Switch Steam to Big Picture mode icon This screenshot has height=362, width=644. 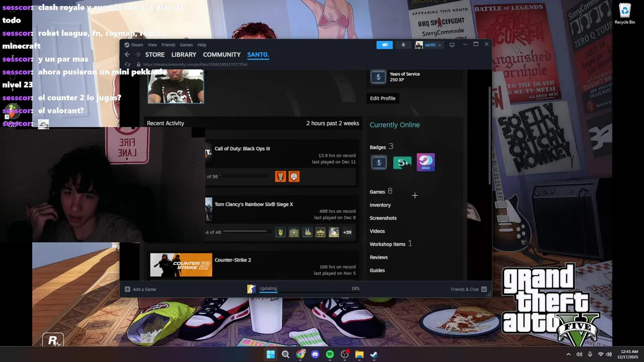[452, 45]
